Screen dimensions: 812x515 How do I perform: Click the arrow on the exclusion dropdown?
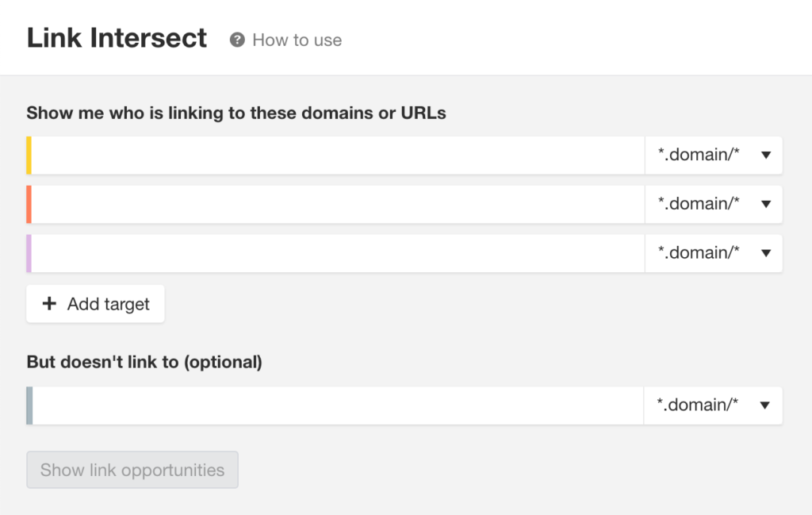coord(765,405)
